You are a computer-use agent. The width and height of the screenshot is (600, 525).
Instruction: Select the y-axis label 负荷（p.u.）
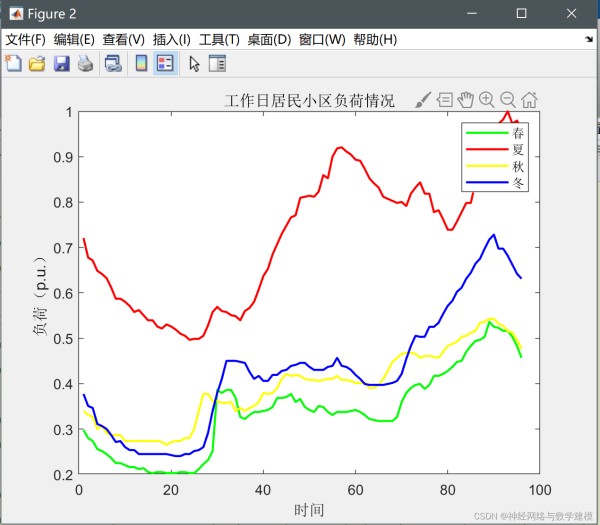pos(41,296)
